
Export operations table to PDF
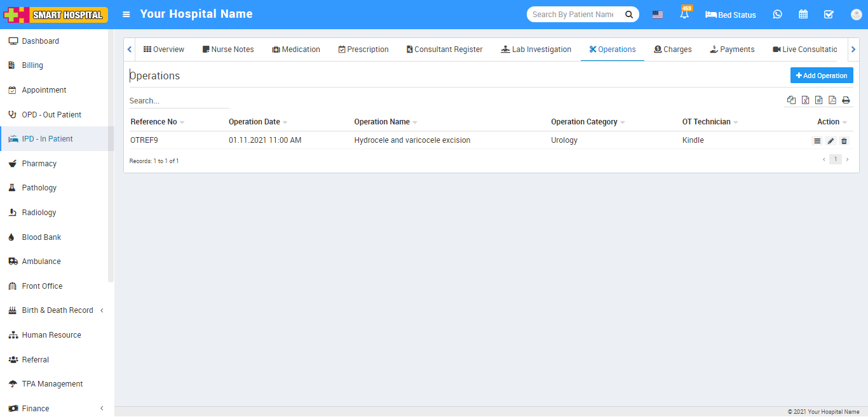point(832,100)
